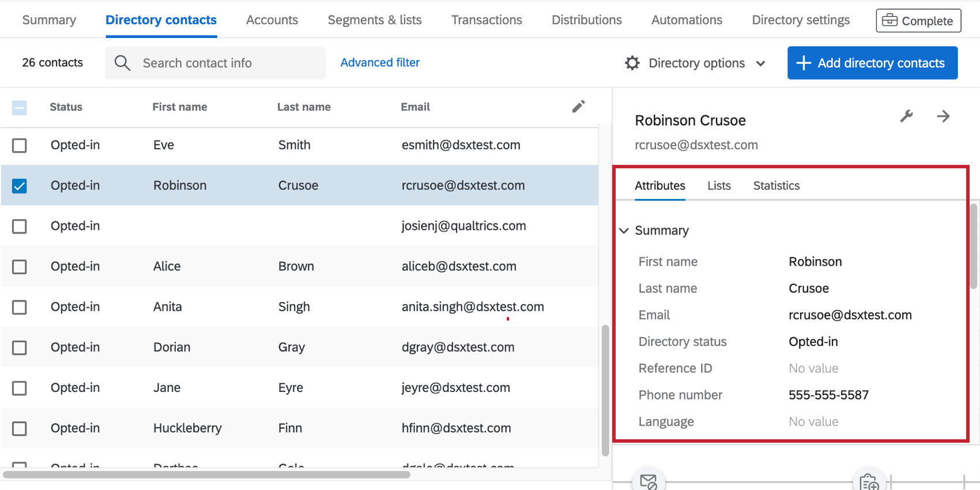Click the Robinson Crusoe panel heading

coord(690,120)
